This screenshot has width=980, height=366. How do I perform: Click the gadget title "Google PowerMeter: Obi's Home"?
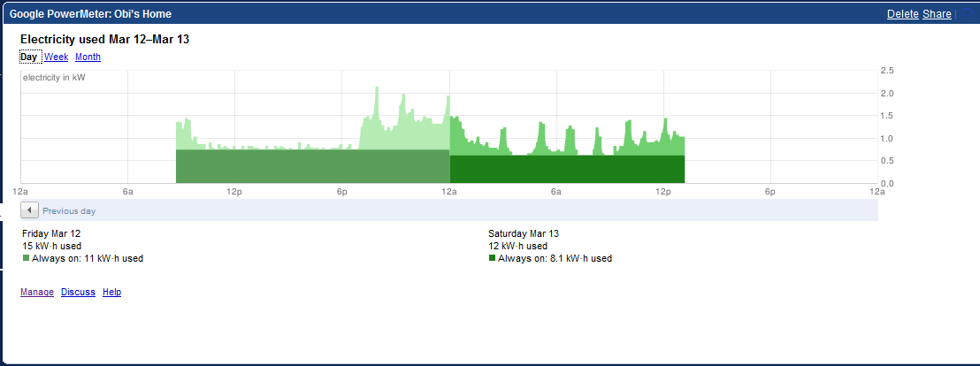tap(90, 14)
